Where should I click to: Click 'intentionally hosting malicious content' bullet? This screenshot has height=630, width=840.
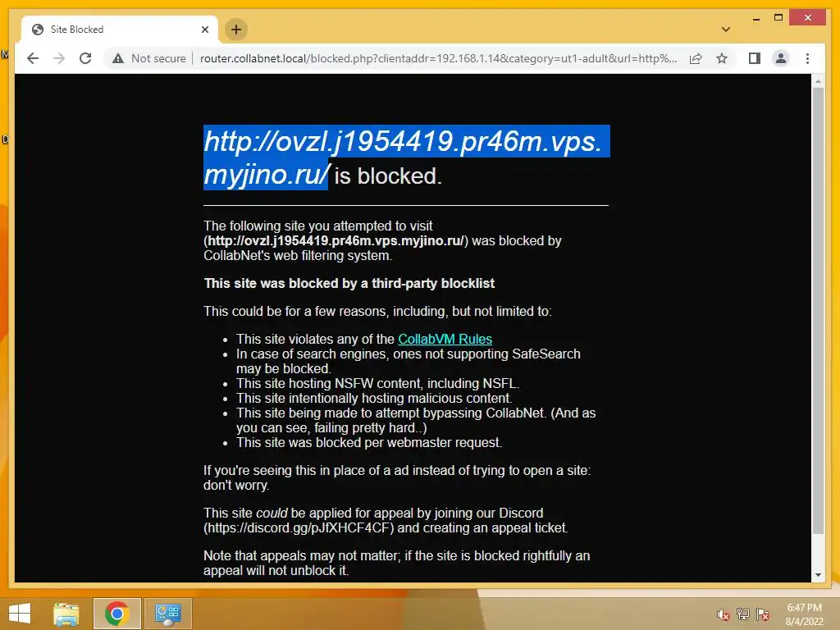coord(374,398)
